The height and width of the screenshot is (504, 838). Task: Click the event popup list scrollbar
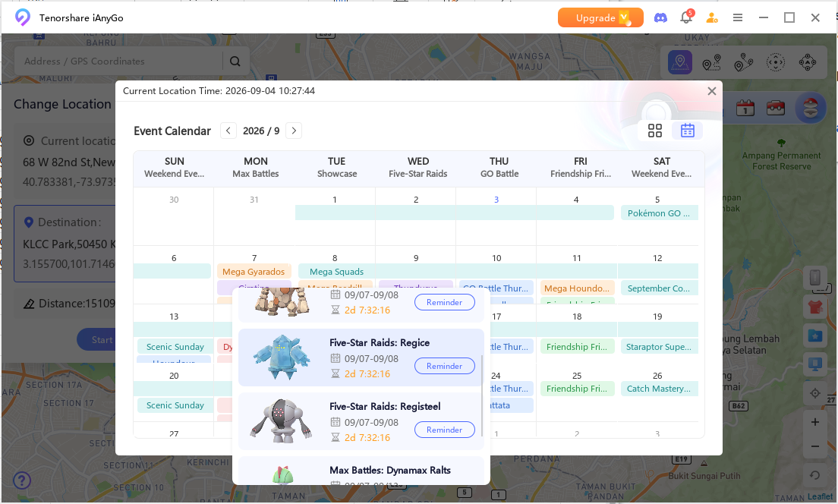(482, 395)
